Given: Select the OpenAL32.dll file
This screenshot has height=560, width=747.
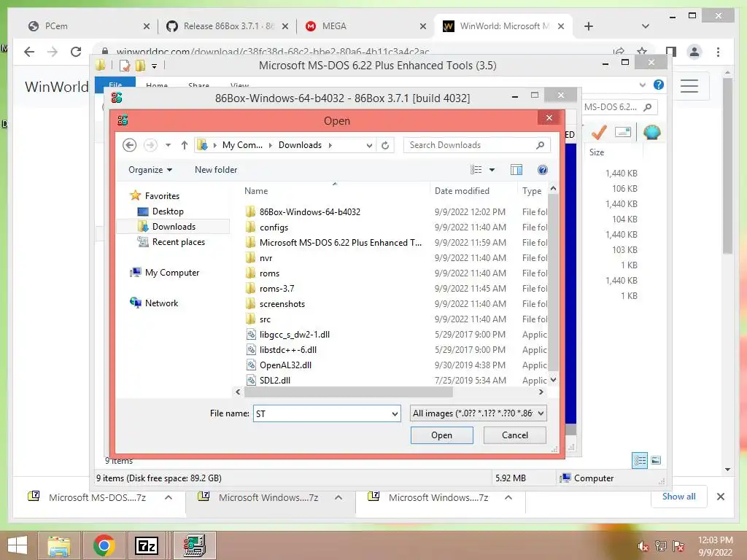Looking at the screenshot, I should 285,365.
